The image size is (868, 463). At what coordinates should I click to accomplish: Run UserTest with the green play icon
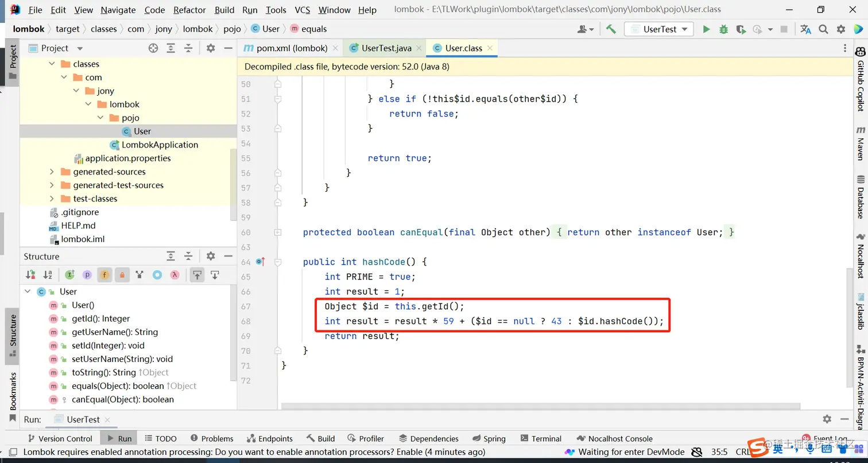point(706,29)
